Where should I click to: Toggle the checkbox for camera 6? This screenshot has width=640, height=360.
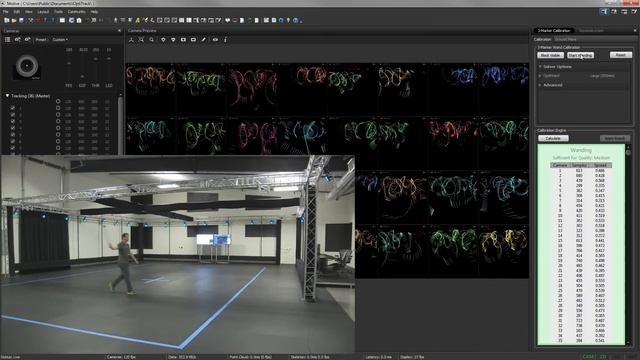coord(13,141)
